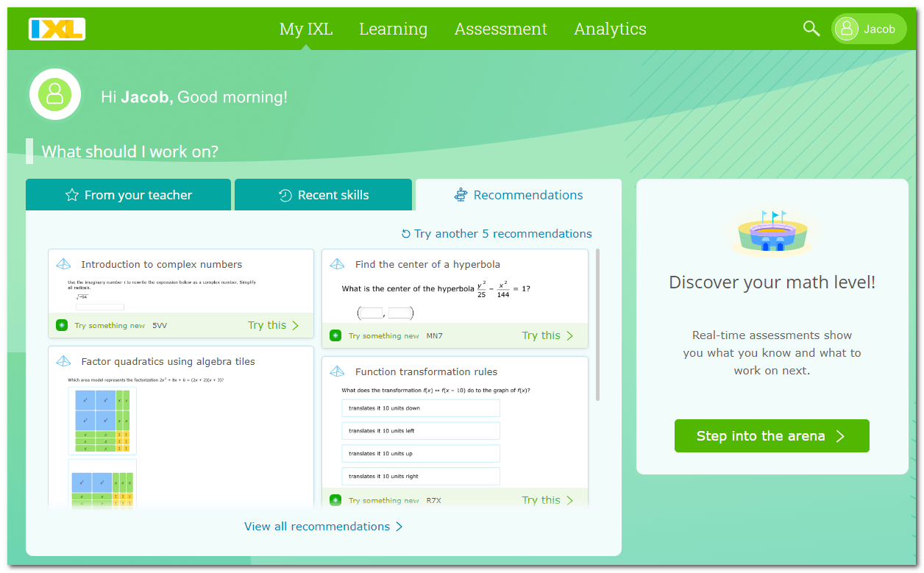Click Jacob's large profile avatar icon
Screen dimensions: 924x573
click(x=55, y=94)
